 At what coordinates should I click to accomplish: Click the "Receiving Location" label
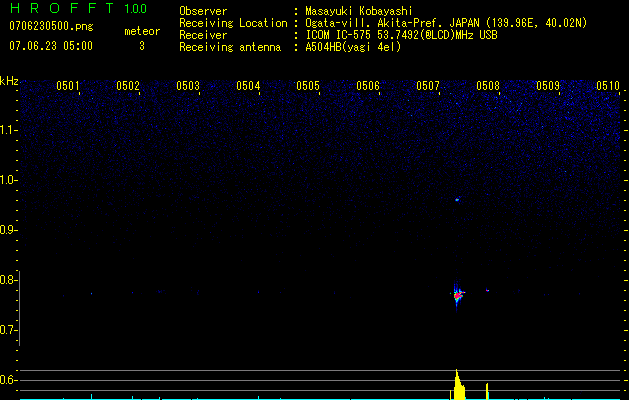(233, 23)
